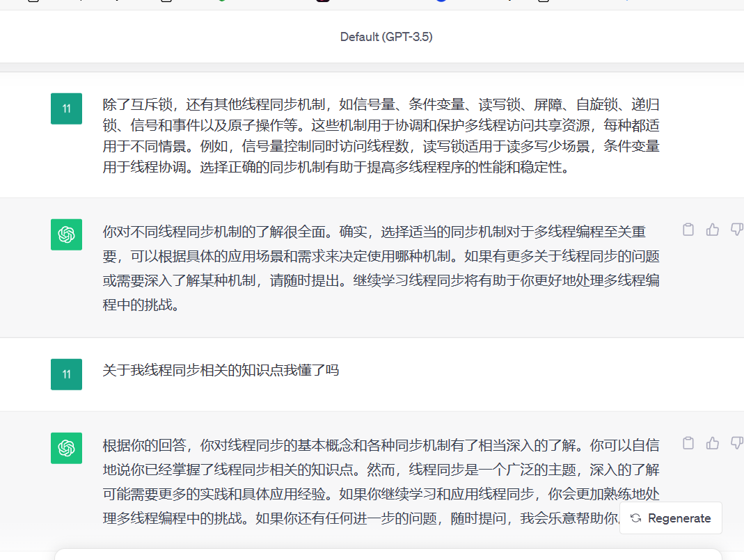Like the reply starting 根据你的回答
This screenshot has width=744, height=560.
712,443
